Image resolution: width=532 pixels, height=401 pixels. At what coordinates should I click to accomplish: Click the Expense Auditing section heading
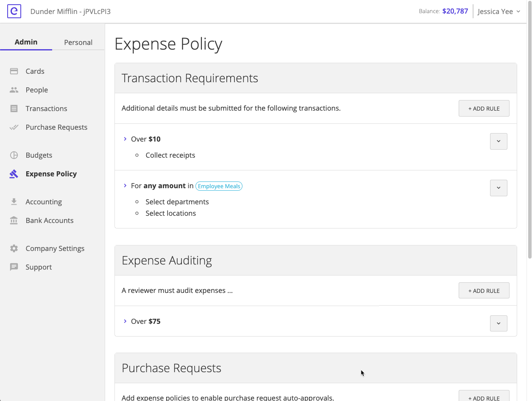click(167, 260)
